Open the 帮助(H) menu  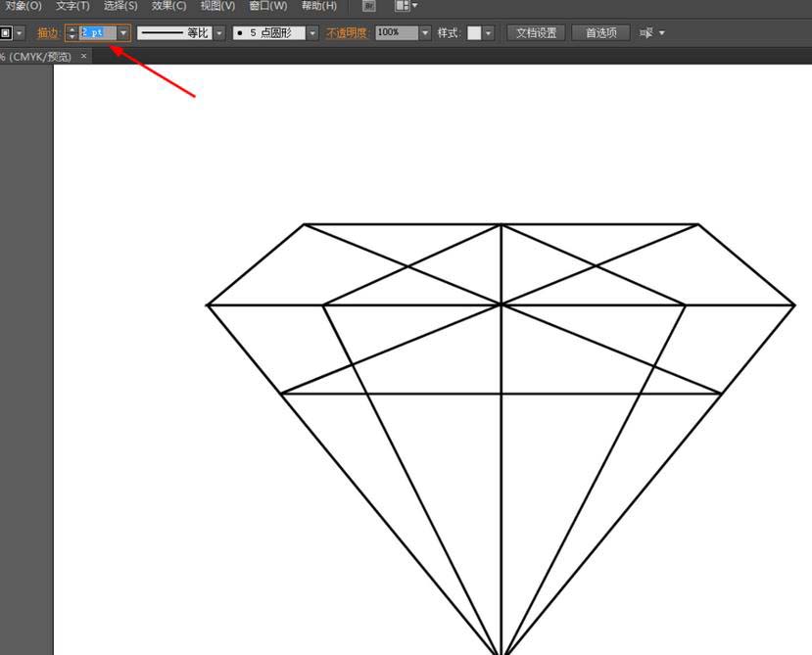[x=319, y=6]
